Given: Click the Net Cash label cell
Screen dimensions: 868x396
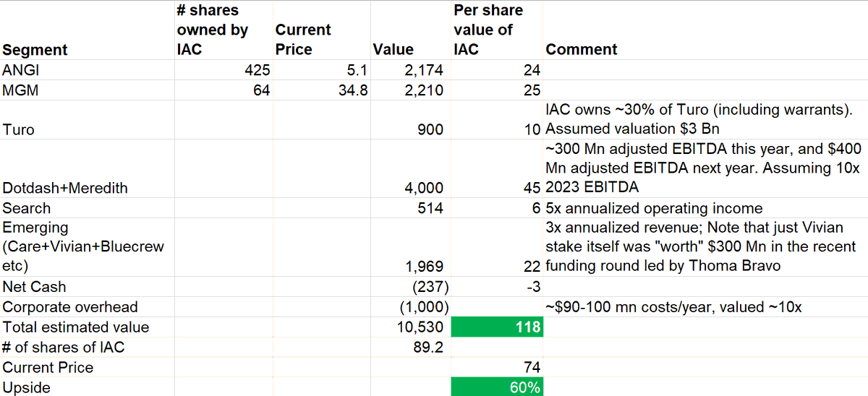Looking at the screenshot, I should click(x=87, y=287).
